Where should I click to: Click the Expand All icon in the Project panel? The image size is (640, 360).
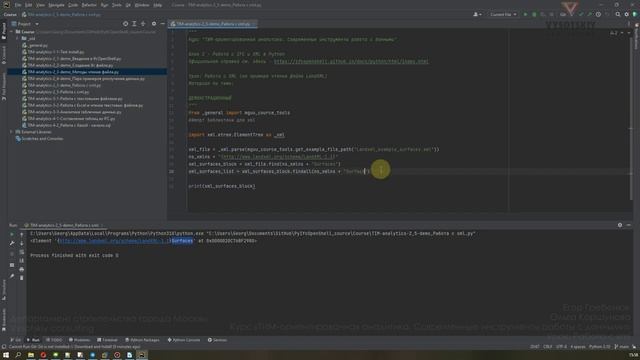[x=134, y=24]
